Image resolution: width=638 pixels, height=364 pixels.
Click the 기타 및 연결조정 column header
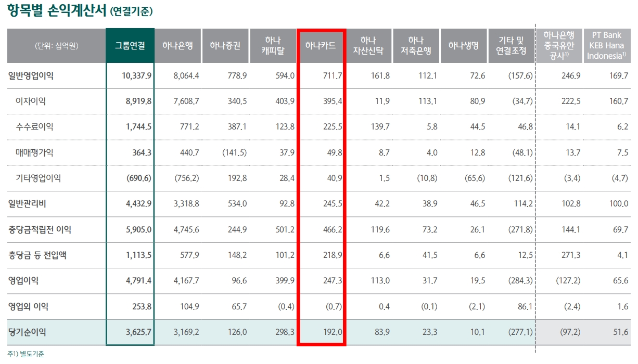511,46
